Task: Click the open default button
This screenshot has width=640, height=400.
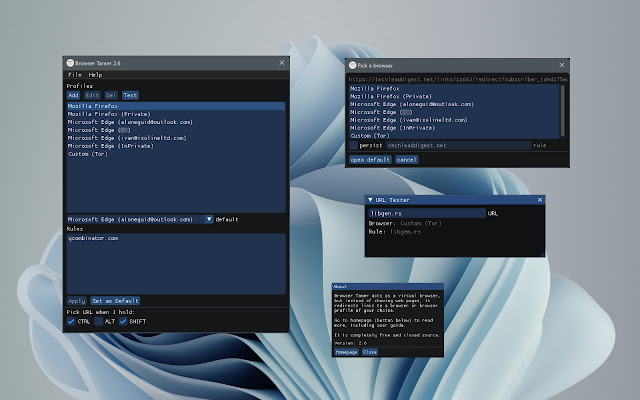Action: (370, 160)
